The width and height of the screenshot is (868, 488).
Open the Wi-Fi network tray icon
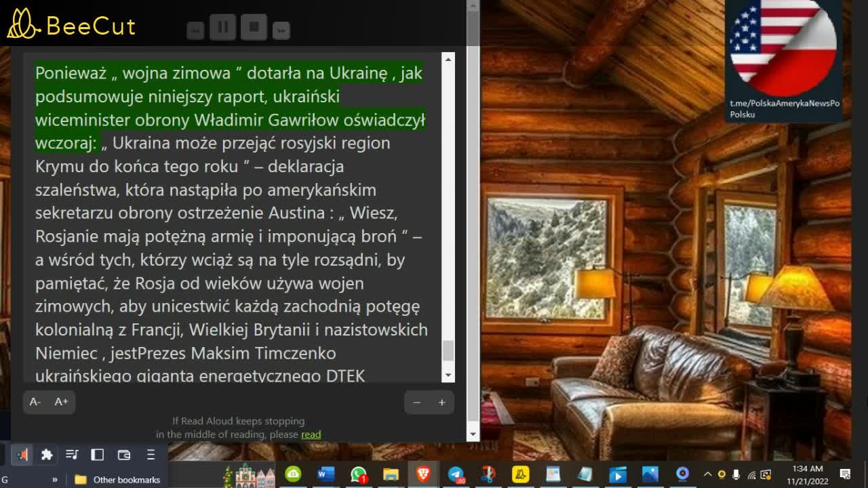click(751, 474)
